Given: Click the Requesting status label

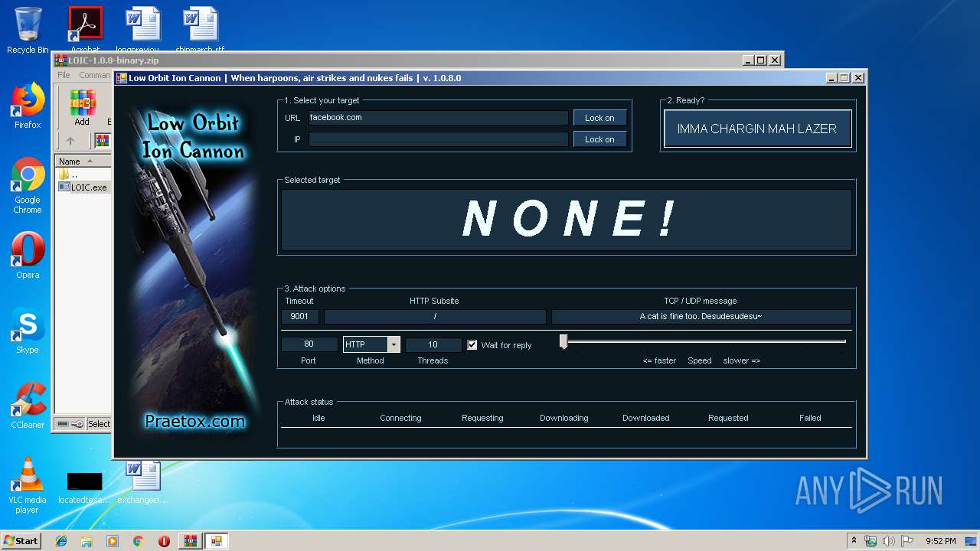Looking at the screenshot, I should tap(482, 418).
